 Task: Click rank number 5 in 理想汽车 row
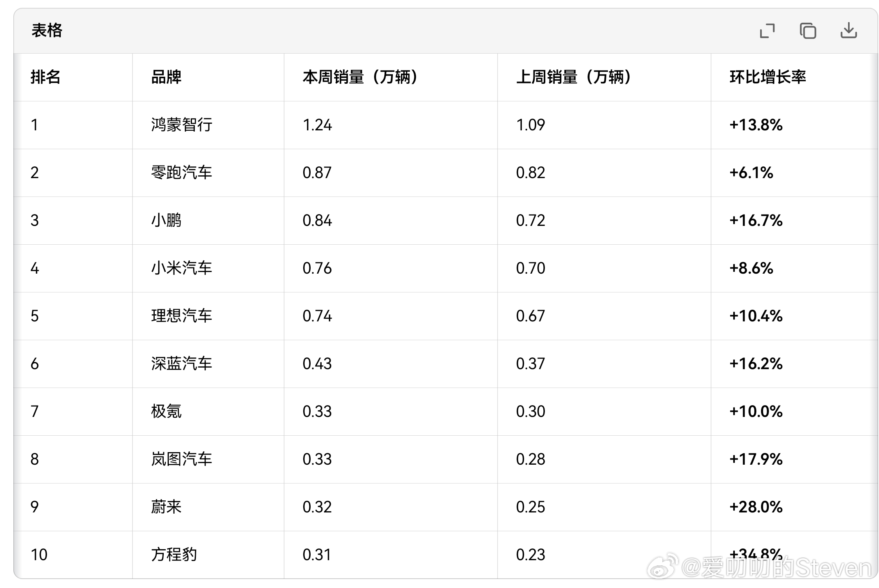35,316
